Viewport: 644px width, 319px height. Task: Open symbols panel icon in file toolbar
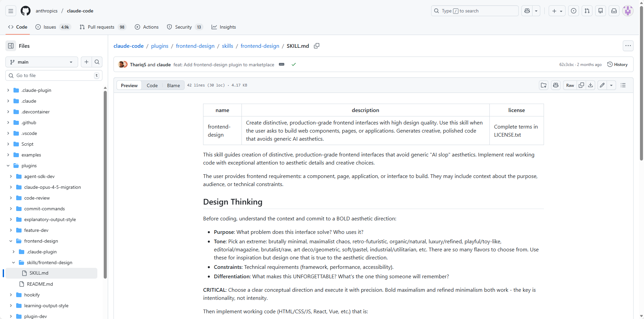[x=623, y=85]
